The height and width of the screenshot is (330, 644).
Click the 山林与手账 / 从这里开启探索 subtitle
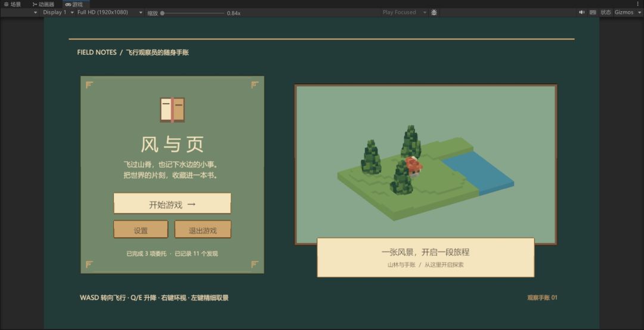click(x=426, y=264)
